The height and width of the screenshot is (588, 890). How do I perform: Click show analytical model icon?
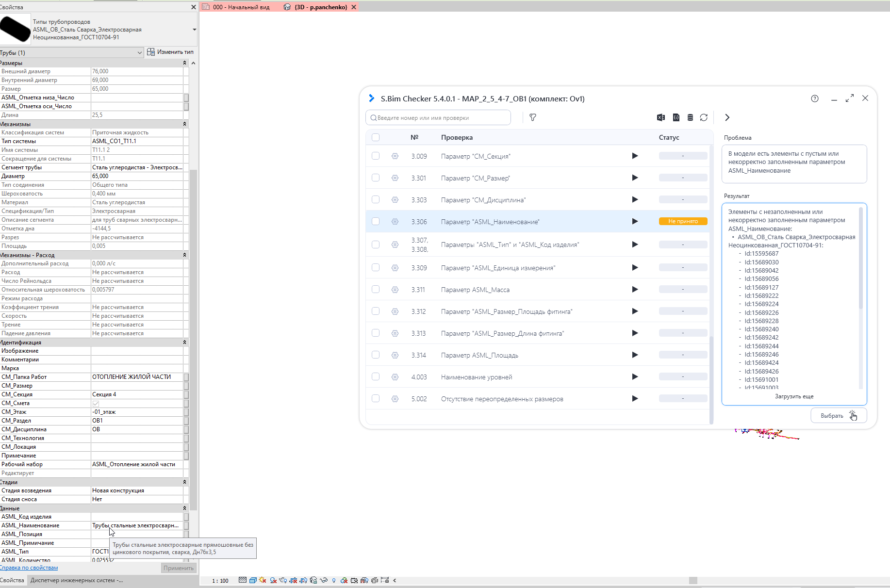(364, 580)
